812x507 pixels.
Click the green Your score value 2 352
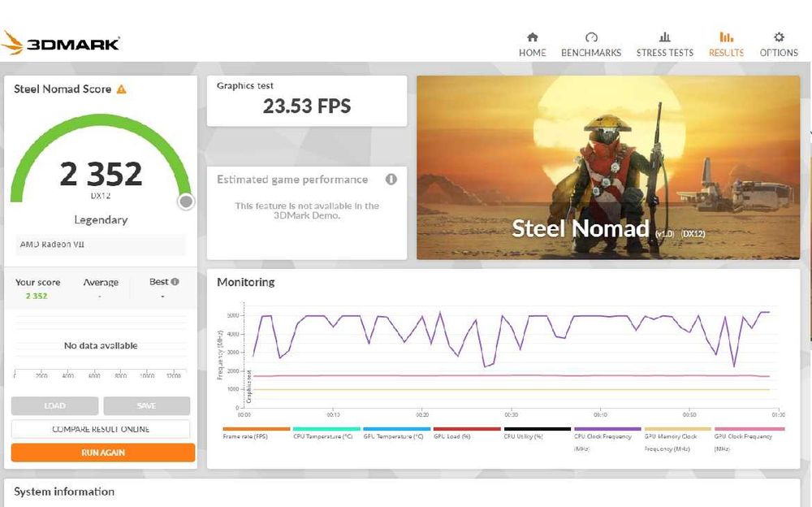[37, 296]
